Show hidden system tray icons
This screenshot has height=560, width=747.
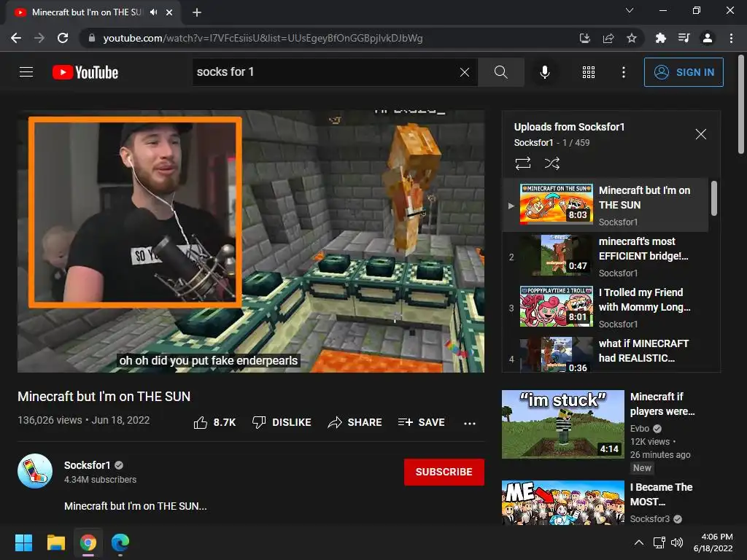click(639, 542)
